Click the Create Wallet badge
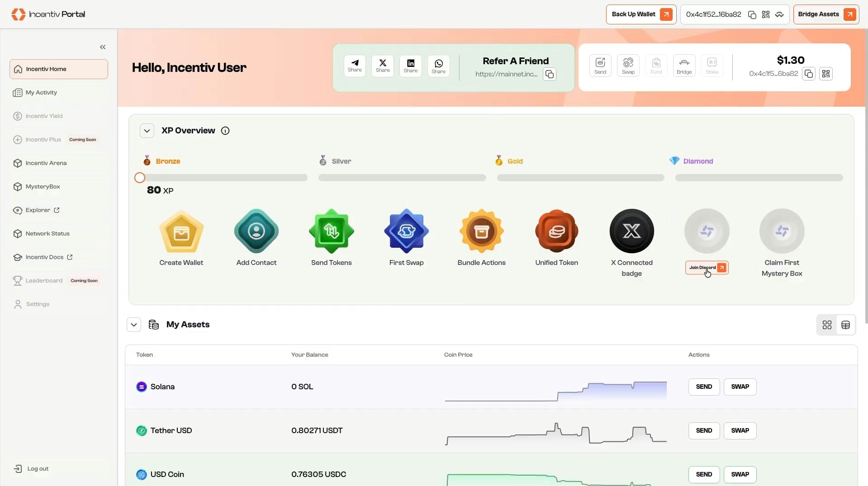This screenshot has width=868, height=486. click(181, 231)
